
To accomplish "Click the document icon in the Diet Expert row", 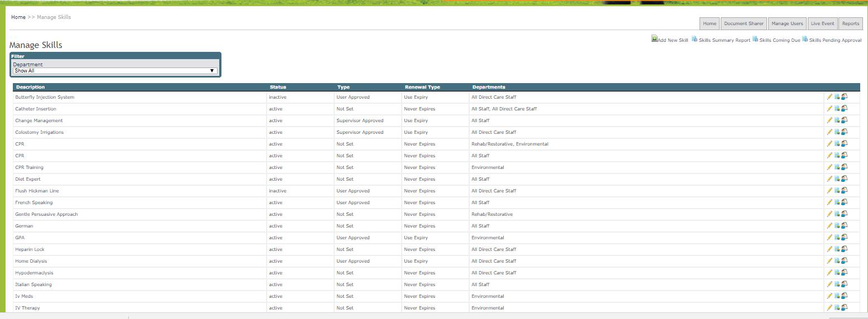I will pos(837,179).
